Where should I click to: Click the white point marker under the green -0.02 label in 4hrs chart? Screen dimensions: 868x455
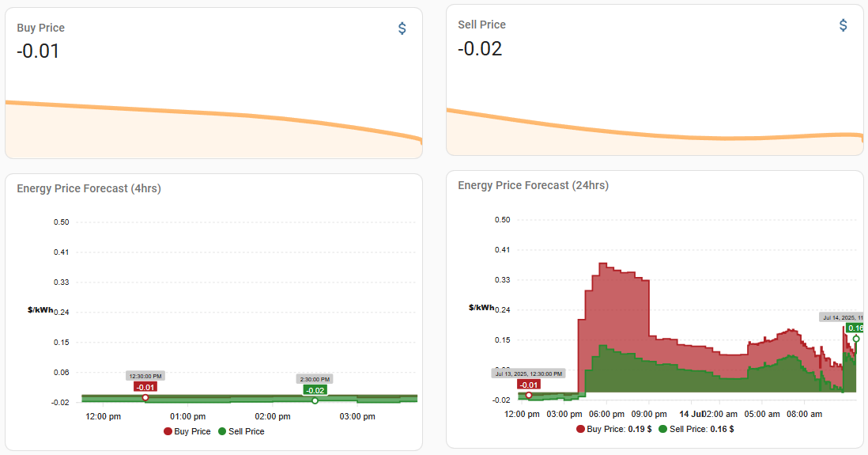[x=315, y=400]
